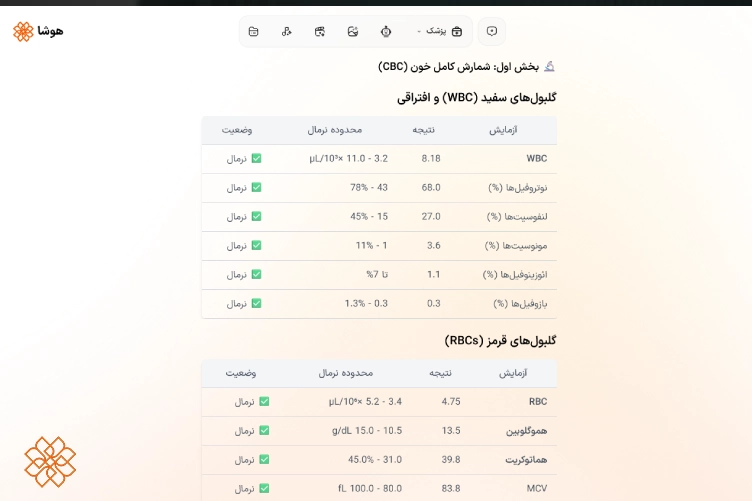Image resolution: width=752 pixels, height=501 pixels.
Task: Open the music generation icon in the toolbar
Action: (x=286, y=32)
